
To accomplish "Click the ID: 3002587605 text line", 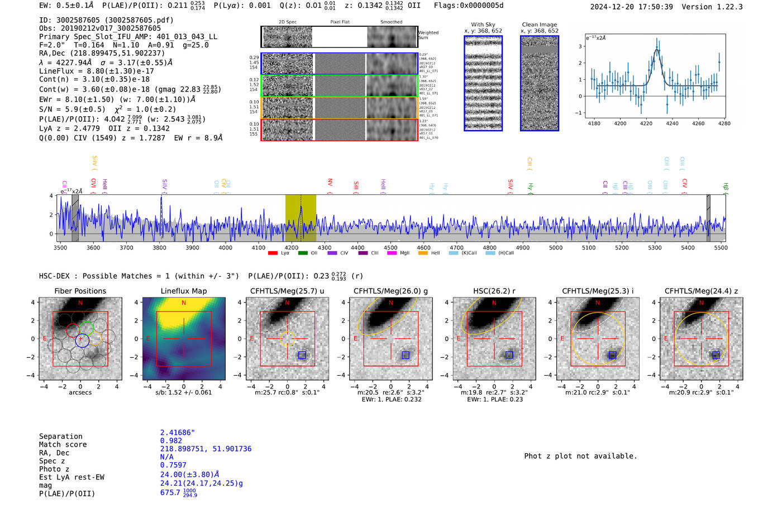I will (x=106, y=20).
